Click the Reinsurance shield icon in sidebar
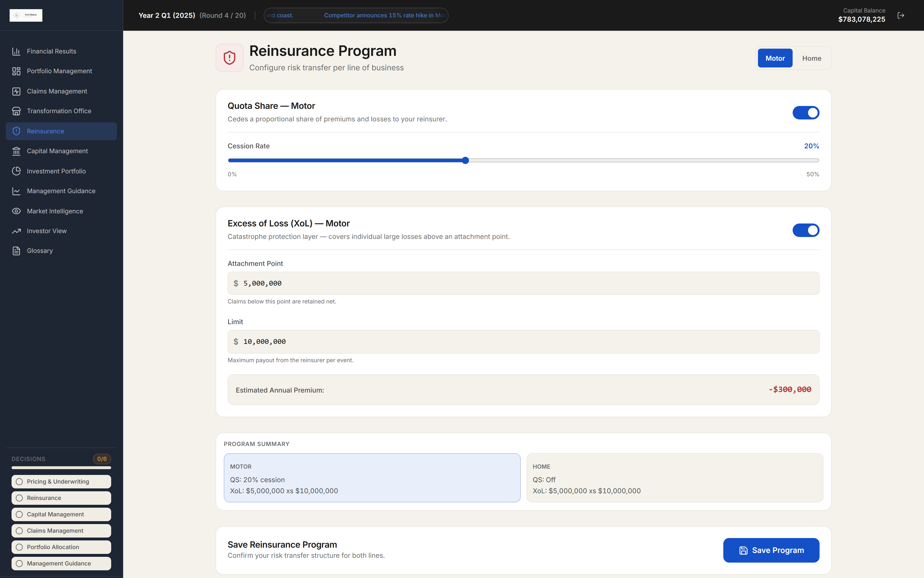924x578 pixels. point(16,131)
